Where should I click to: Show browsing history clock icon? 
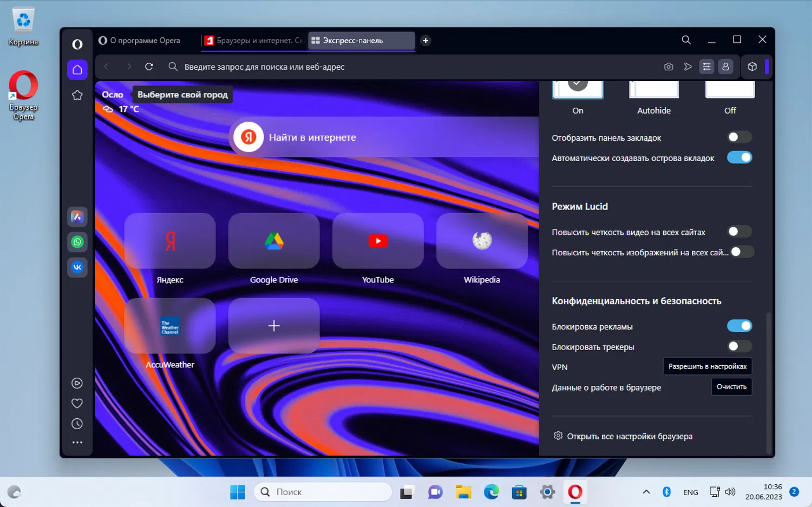tap(77, 424)
